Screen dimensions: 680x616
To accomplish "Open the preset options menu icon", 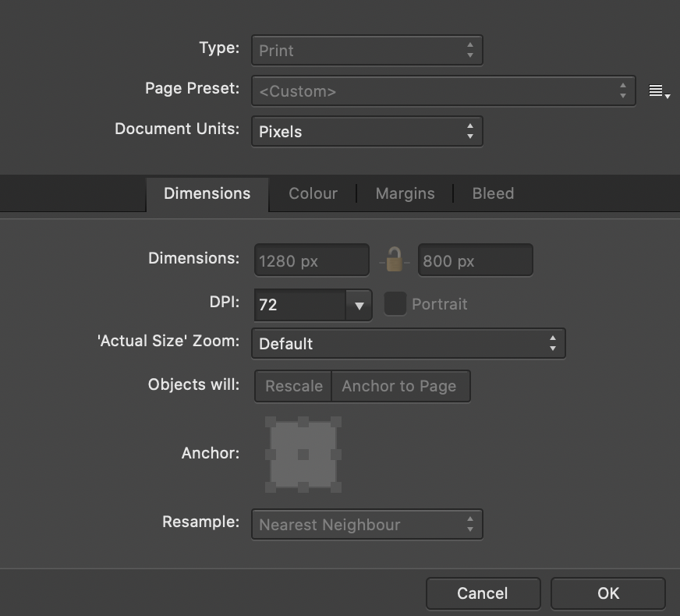I will 659,91.
